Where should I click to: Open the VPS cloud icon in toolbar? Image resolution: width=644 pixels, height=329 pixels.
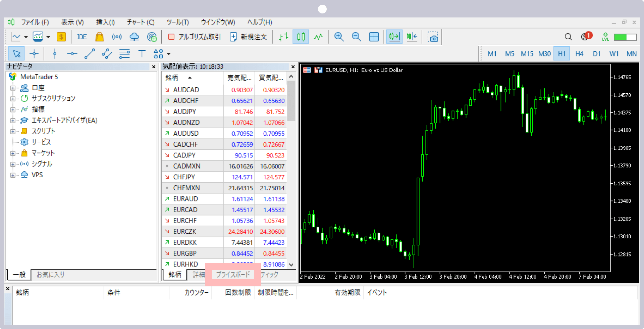pyautogui.click(x=134, y=37)
